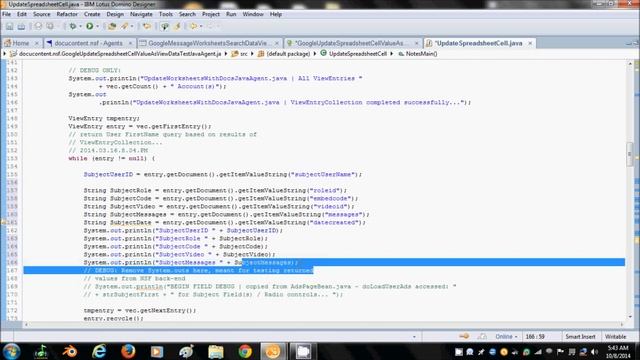Image resolution: width=640 pixels, height=360 pixels.
Task: Open Internet Explorer from the taskbar
Action: point(99,351)
